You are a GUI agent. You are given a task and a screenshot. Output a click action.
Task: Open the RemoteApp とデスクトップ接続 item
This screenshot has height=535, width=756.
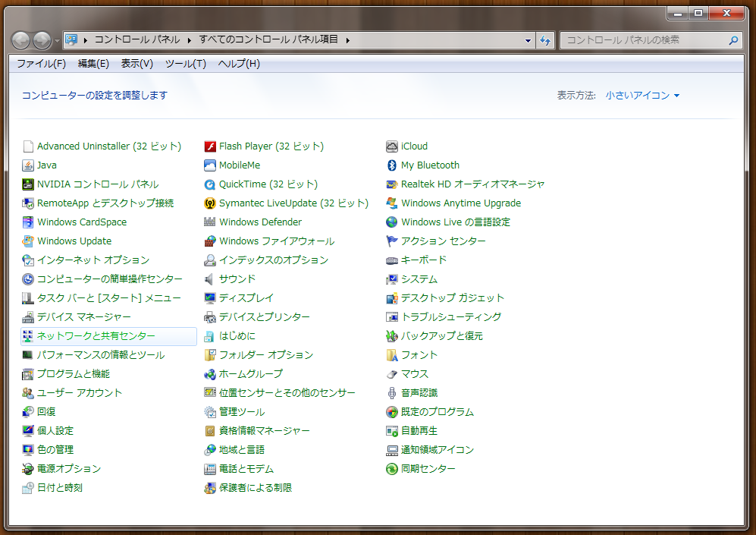point(105,203)
